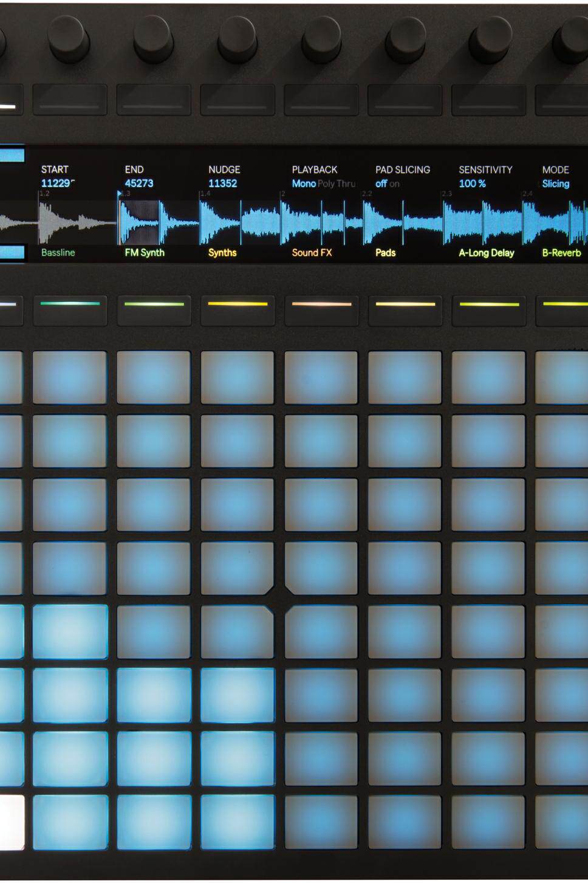Tap dim bottom-row pad in the Sound FX column
Screen dimensions: 588x883
pos(321,822)
